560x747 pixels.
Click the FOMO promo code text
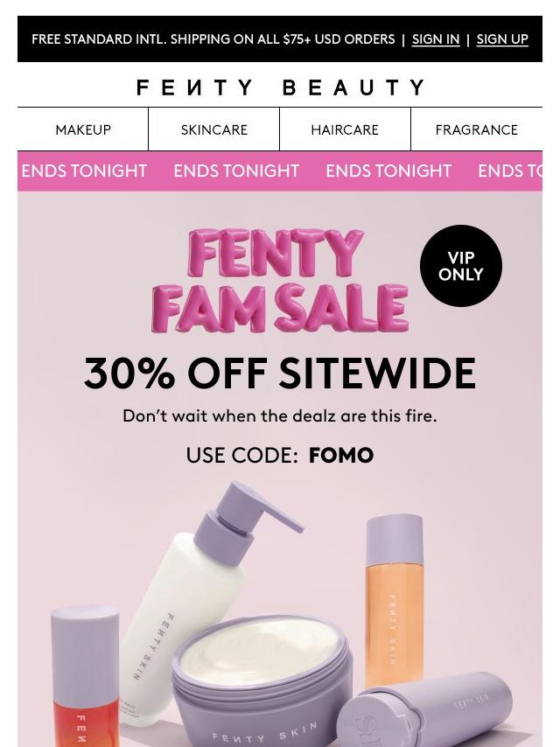341,456
